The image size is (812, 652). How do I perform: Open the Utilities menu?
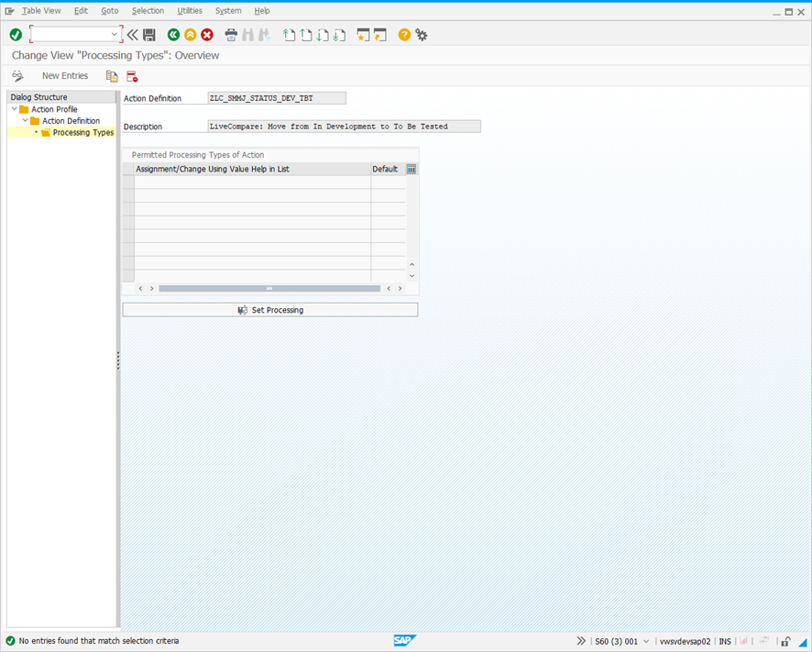pyautogui.click(x=190, y=11)
